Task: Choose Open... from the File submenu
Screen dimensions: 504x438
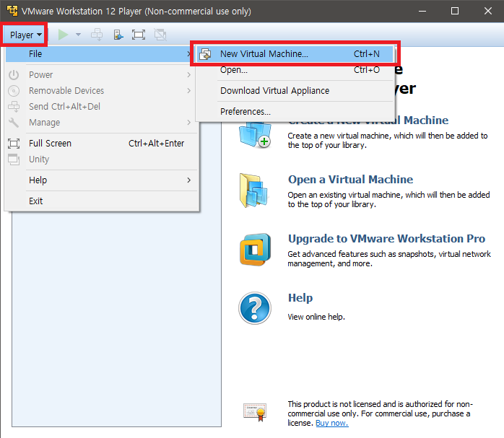Action: click(295, 70)
